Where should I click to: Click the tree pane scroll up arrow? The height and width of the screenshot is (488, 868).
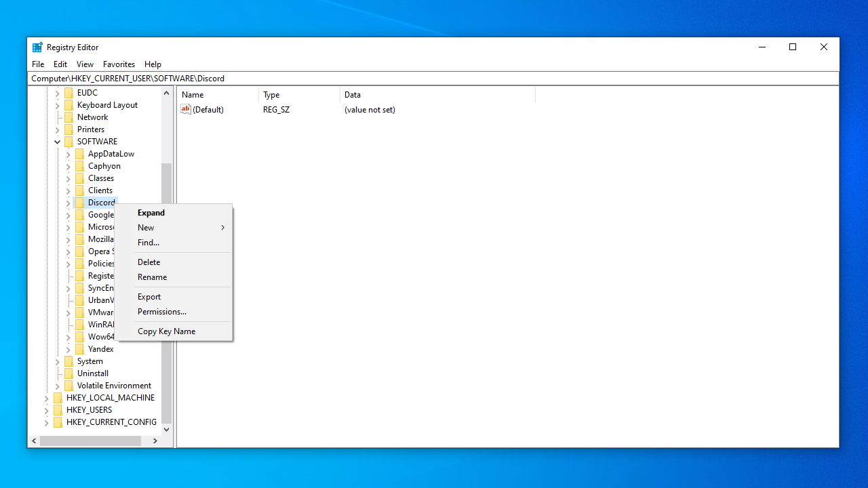click(167, 93)
